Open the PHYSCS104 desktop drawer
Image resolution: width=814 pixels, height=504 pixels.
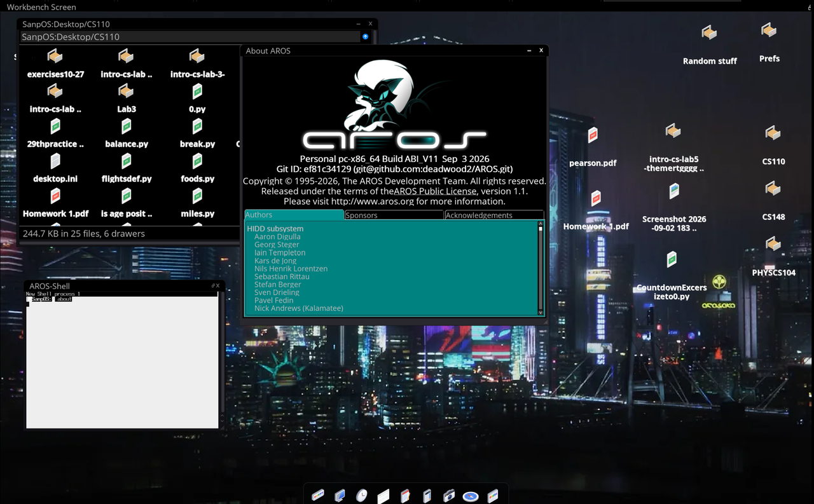(773, 256)
